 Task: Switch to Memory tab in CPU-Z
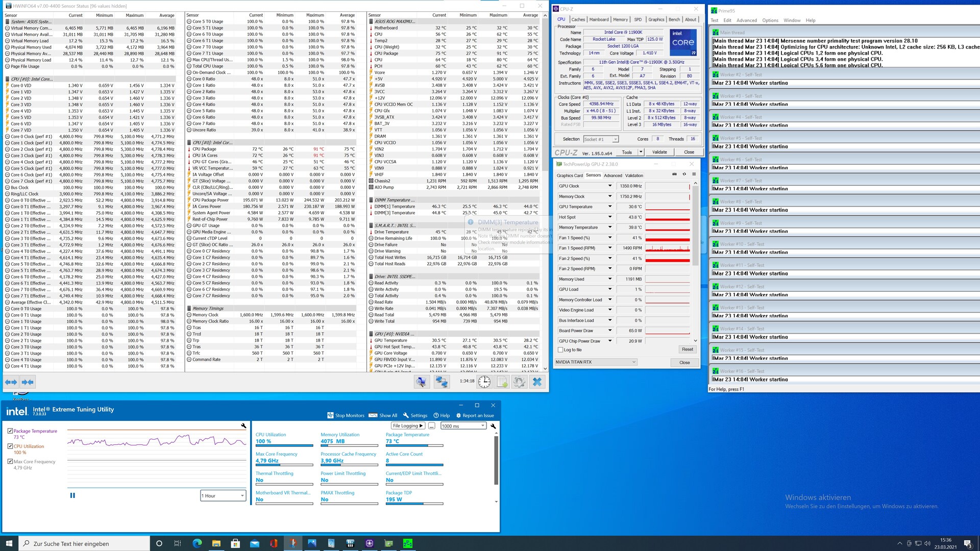(620, 19)
